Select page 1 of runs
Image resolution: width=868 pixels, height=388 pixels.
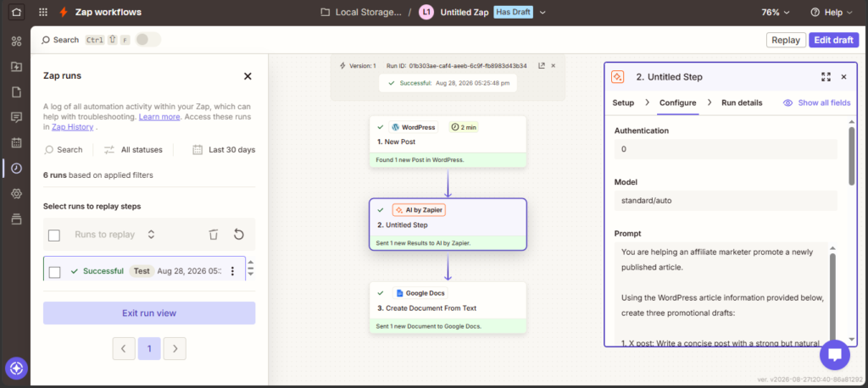tap(149, 349)
